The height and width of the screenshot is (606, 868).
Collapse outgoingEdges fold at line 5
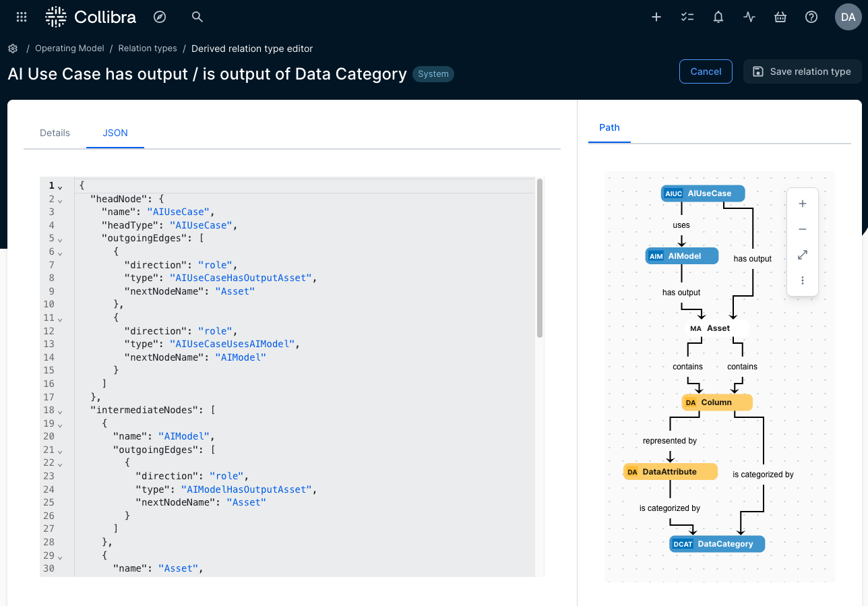60,239
